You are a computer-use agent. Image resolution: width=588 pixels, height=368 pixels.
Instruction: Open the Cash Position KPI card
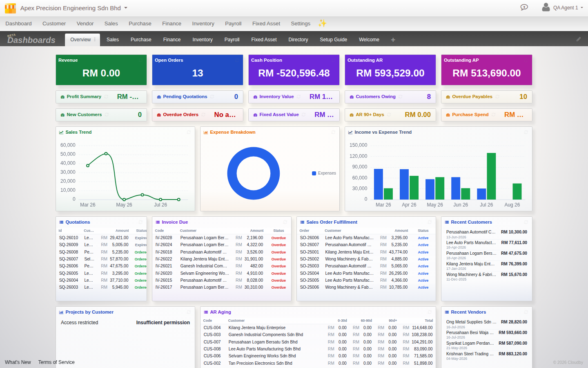pyautogui.click(x=294, y=70)
